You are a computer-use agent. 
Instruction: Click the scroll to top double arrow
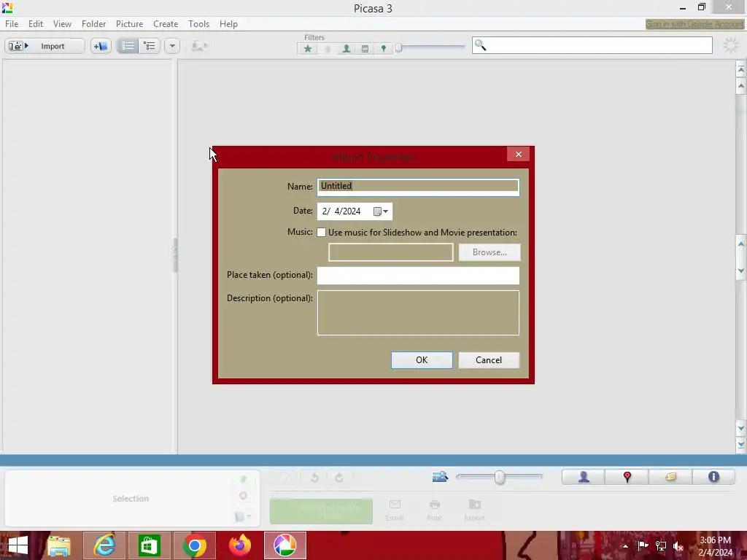(x=741, y=70)
